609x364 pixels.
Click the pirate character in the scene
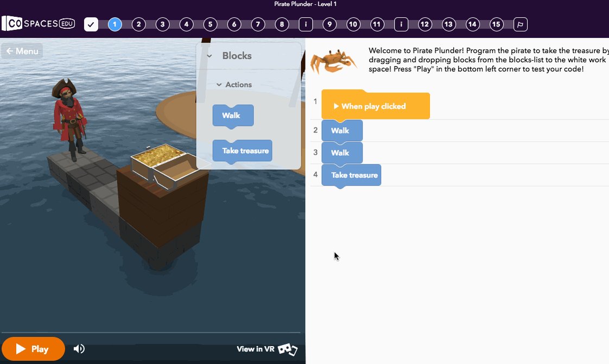click(69, 119)
